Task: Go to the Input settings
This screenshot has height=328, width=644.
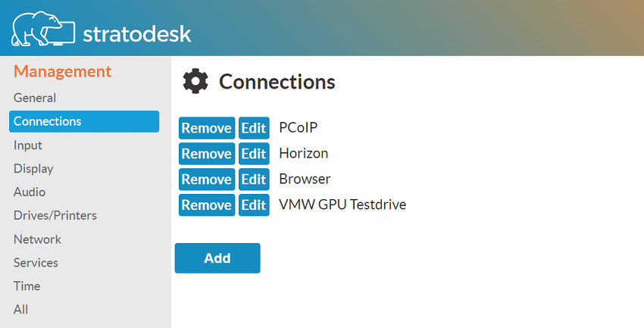Action: 27,145
